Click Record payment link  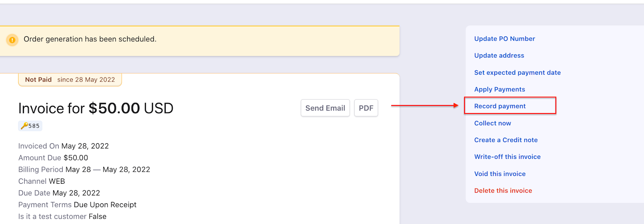coord(500,106)
